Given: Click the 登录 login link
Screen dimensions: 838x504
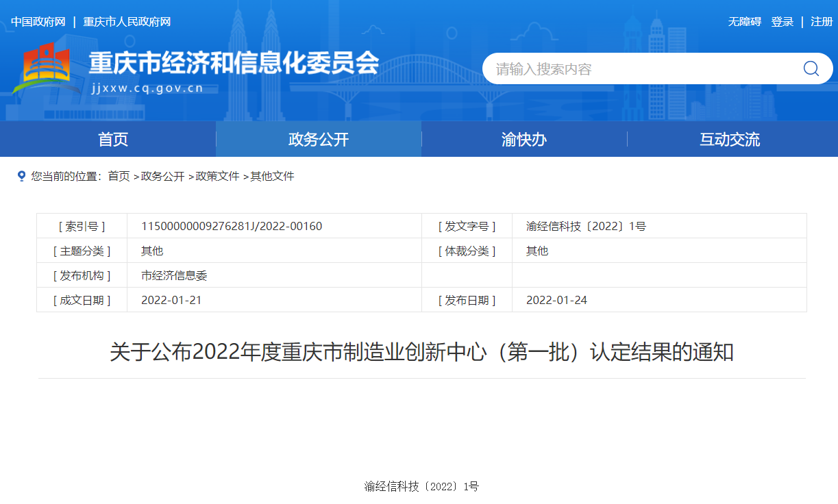Looking at the screenshot, I should pos(782,22).
